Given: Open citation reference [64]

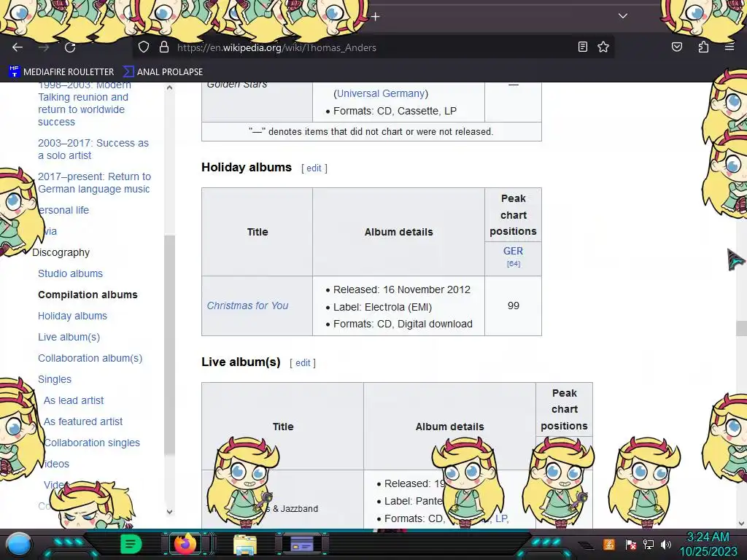Looking at the screenshot, I should click(513, 264).
